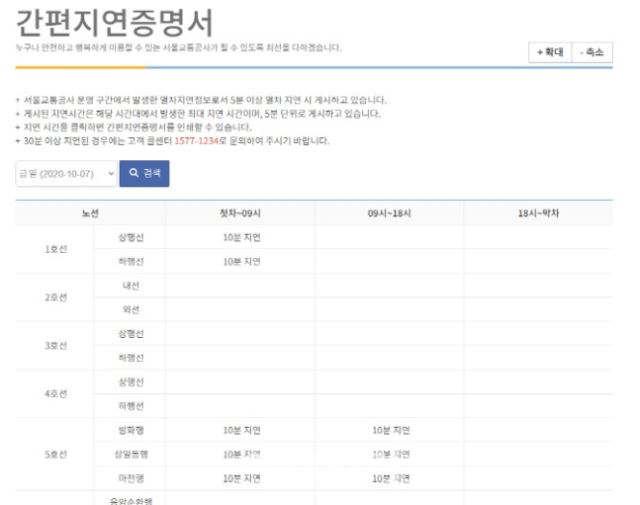This screenshot has height=505, width=640.
Task: Click the 2호선 외선 cell
Action: click(131, 310)
